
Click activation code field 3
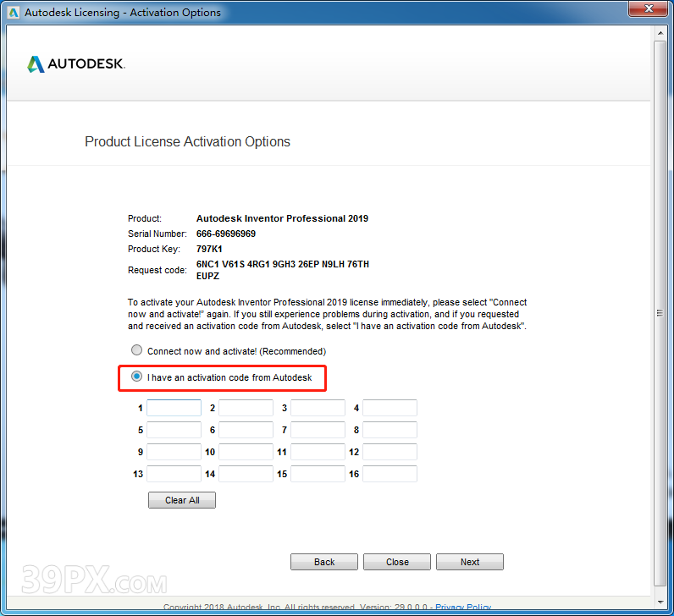[x=318, y=408]
